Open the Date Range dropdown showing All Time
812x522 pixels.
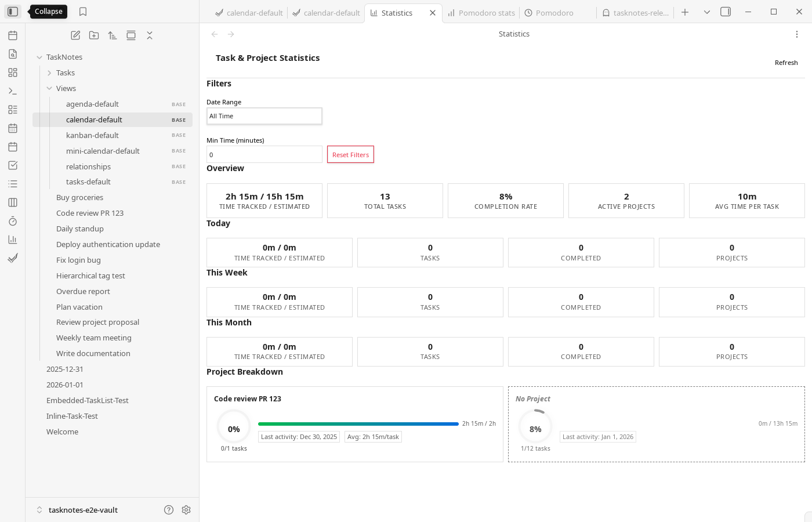(x=264, y=116)
